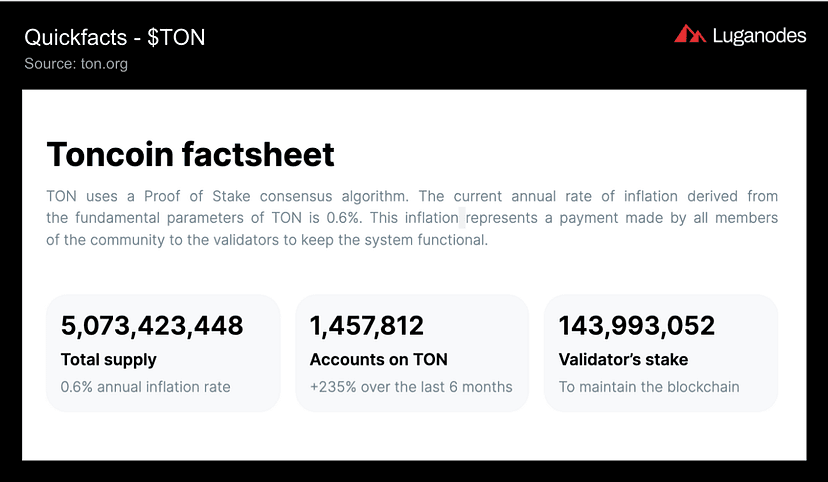The image size is (828, 482).
Task: Click the consensus algorithm phrase
Action: pos(334,196)
